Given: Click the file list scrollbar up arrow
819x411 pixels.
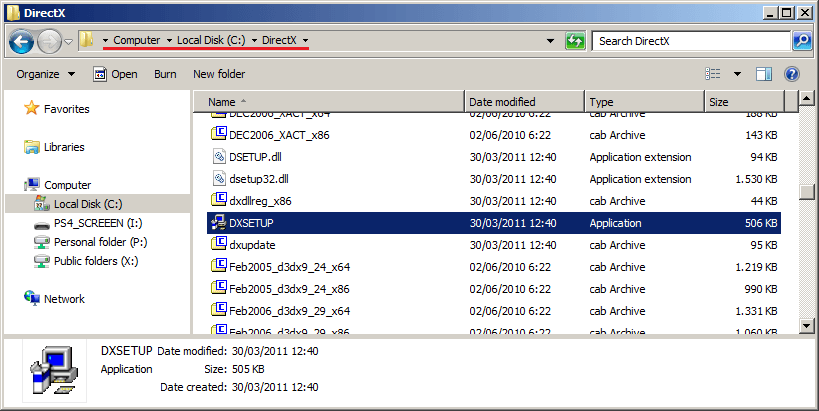Looking at the screenshot, I should coord(806,98).
